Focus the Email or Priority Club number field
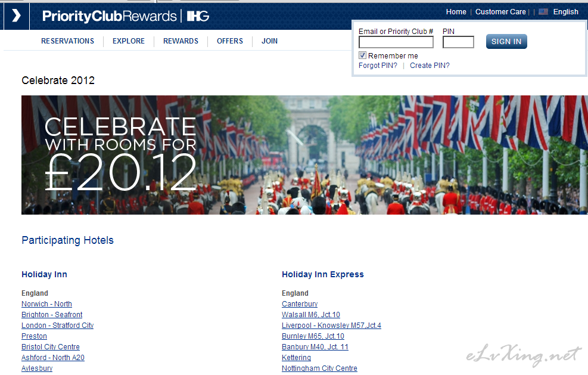This screenshot has width=588, height=375. click(x=396, y=42)
